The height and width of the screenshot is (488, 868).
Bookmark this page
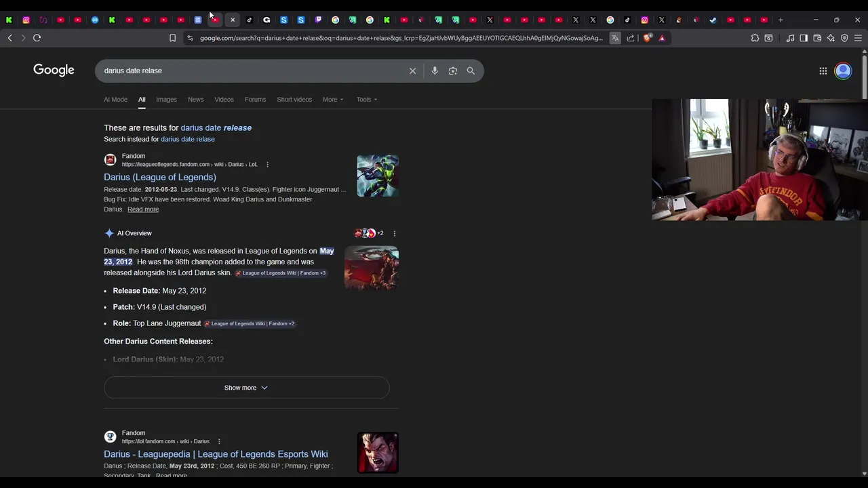pos(172,38)
